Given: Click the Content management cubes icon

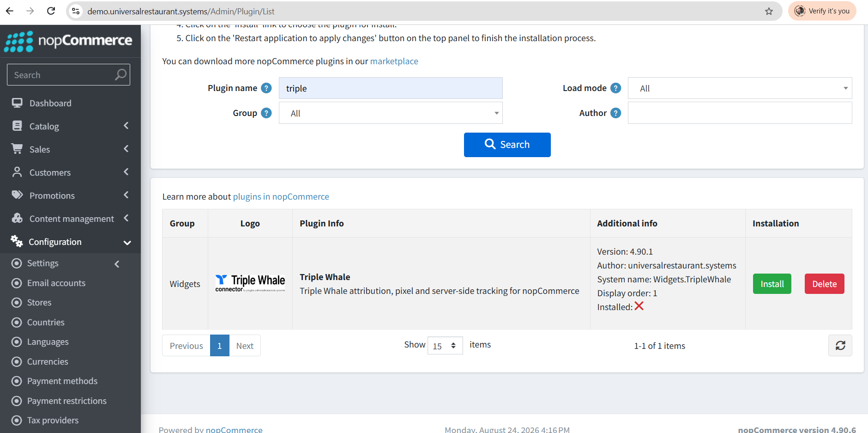Looking at the screenshot, I should point(17,218).
